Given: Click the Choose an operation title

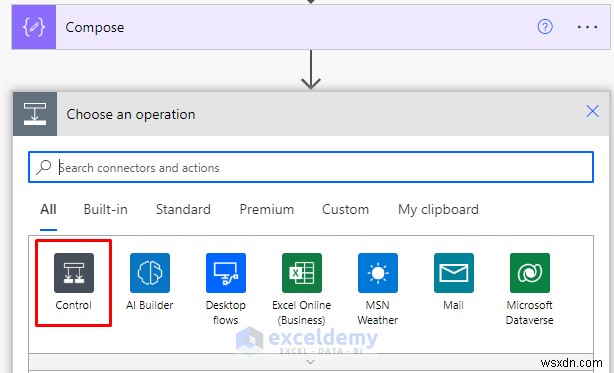Looking at the screenshot, I should (131, 114).
